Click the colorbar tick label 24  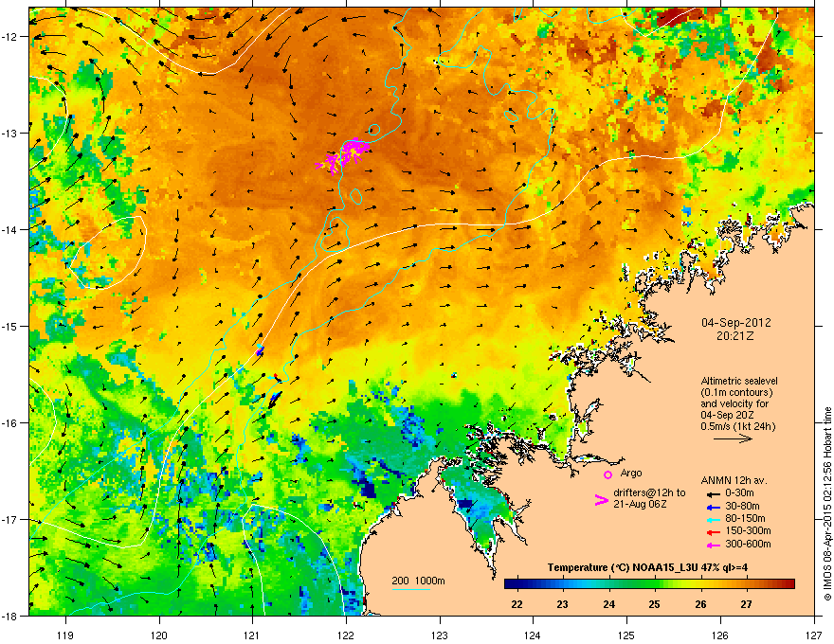(x=608, y=604)
